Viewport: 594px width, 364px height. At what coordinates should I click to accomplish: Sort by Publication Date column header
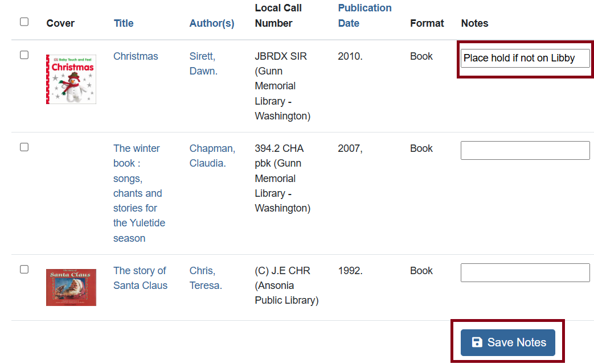click(364, 15)
